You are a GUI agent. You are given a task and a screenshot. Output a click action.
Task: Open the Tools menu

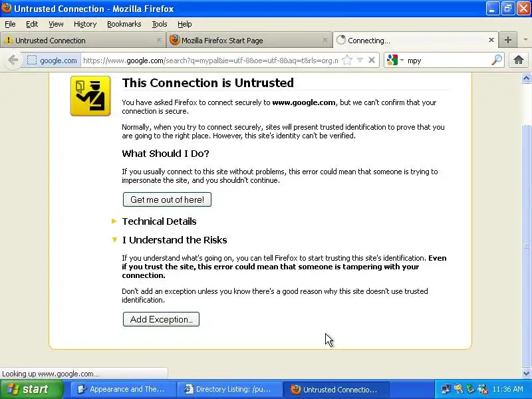[x=160, y=24]
